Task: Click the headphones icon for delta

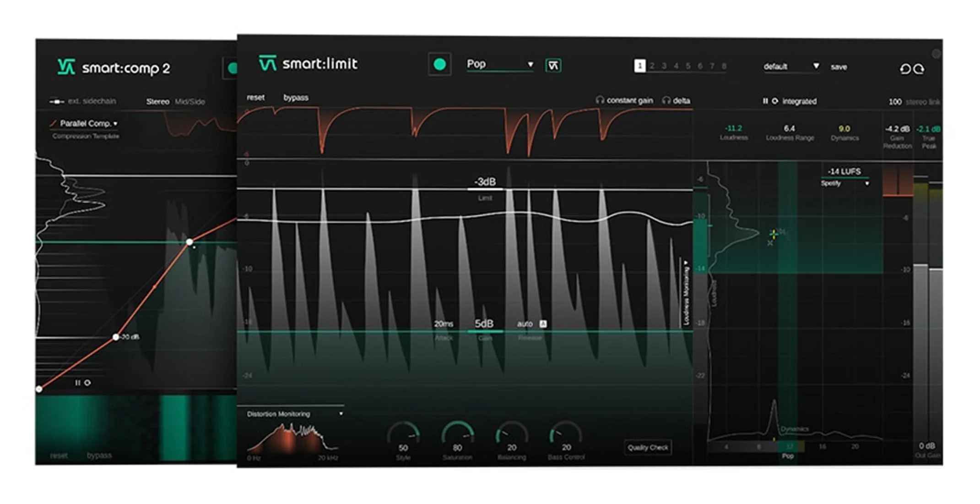Action: tap(666, 100)
